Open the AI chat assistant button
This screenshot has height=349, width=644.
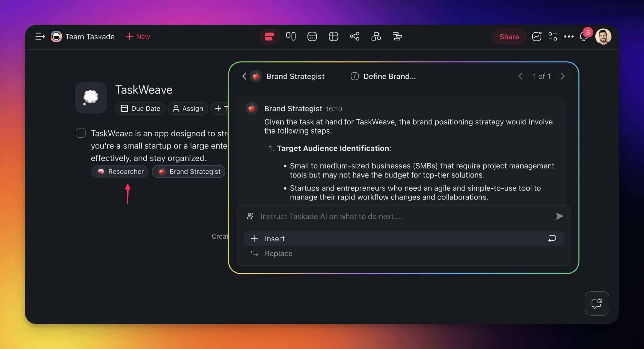[597, 303]
